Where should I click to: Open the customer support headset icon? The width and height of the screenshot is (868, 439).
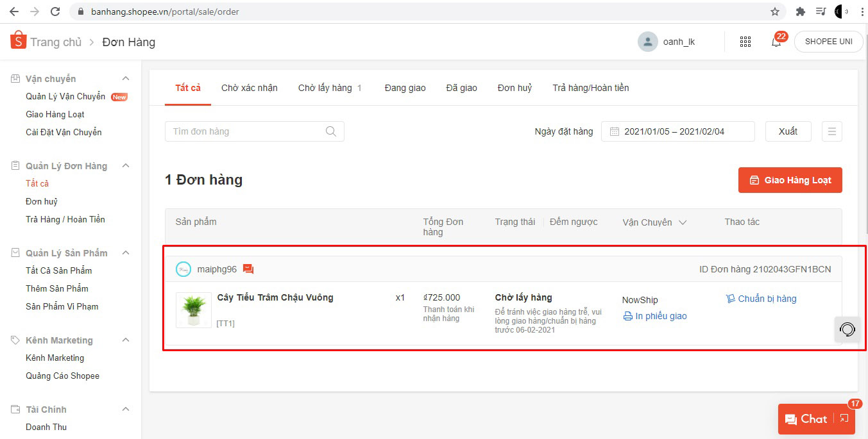[x=847, y=329]
